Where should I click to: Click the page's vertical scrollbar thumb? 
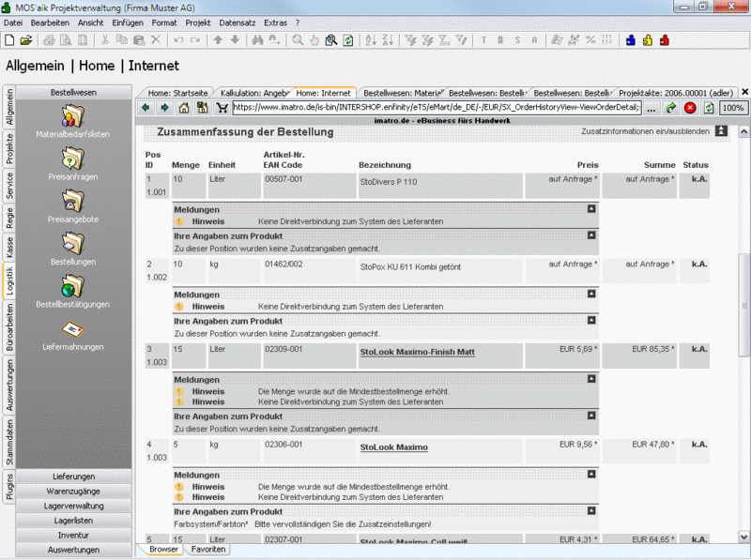(x=743, y=305)
